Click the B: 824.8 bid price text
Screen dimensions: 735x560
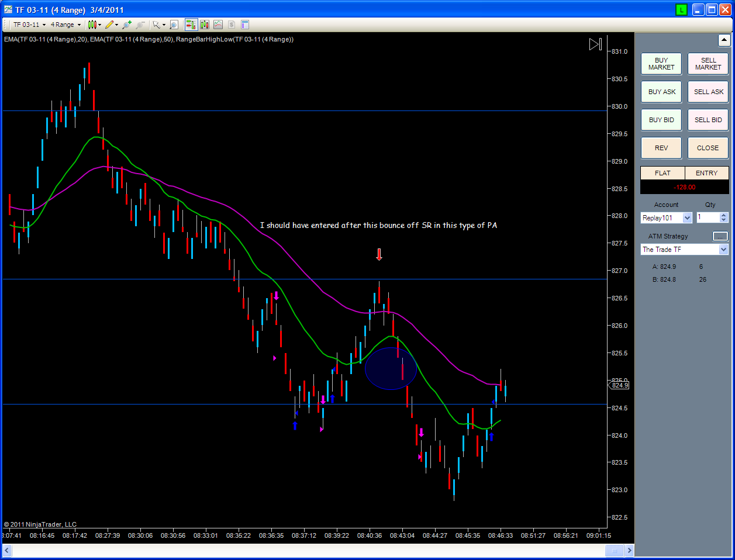point(664,279)
